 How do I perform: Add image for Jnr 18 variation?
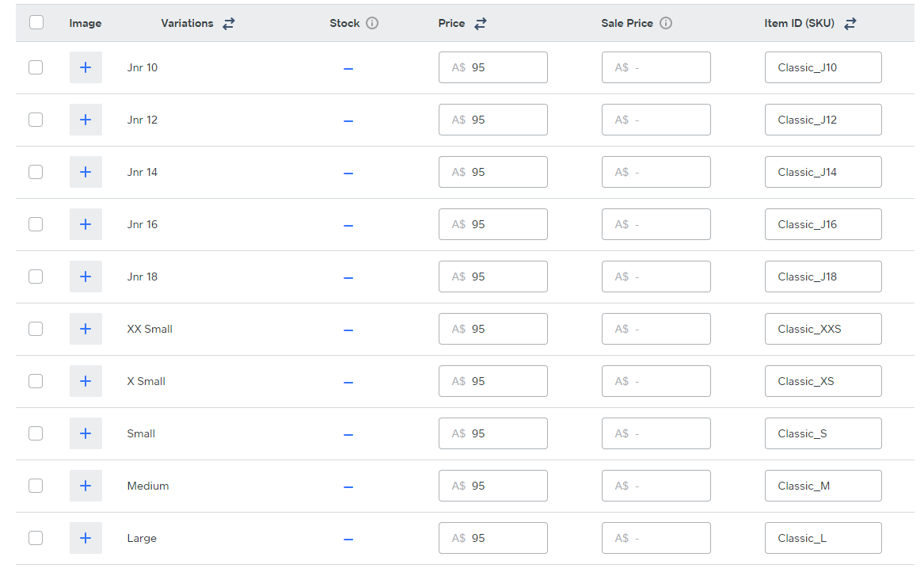tap(86, 277)
